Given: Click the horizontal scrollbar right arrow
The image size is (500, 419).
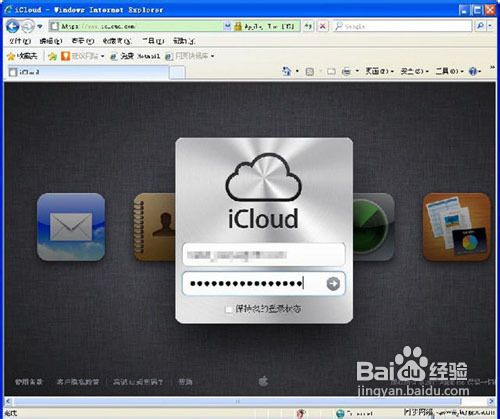Looking at the screenshot, I should coord(491,401).
